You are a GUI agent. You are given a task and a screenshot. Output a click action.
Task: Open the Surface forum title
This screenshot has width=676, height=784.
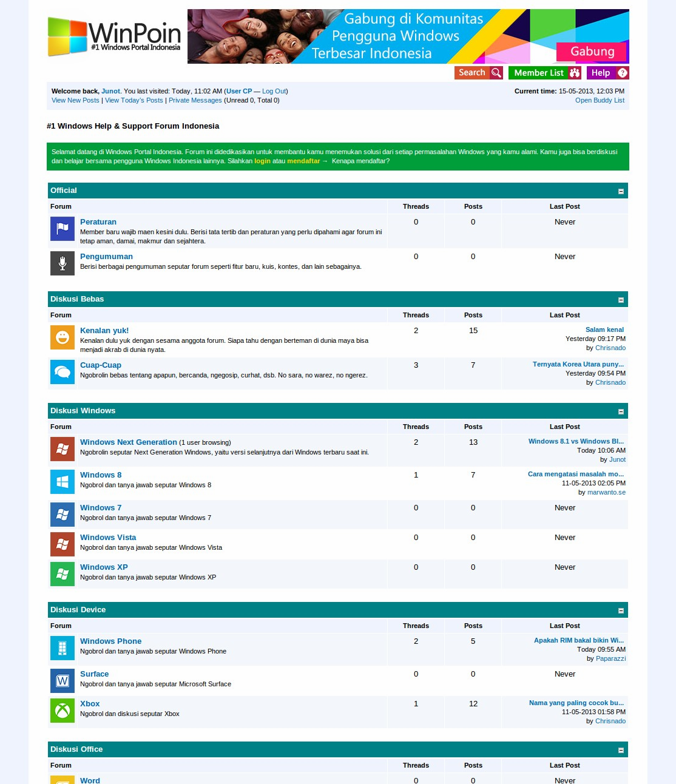(95, 674)
